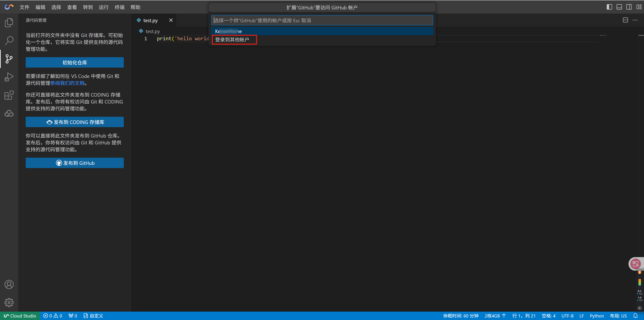Viewport: 644px width, 320px height.
Task: Open Cloud Studio sidebar cloud icon
Action: 9,113
